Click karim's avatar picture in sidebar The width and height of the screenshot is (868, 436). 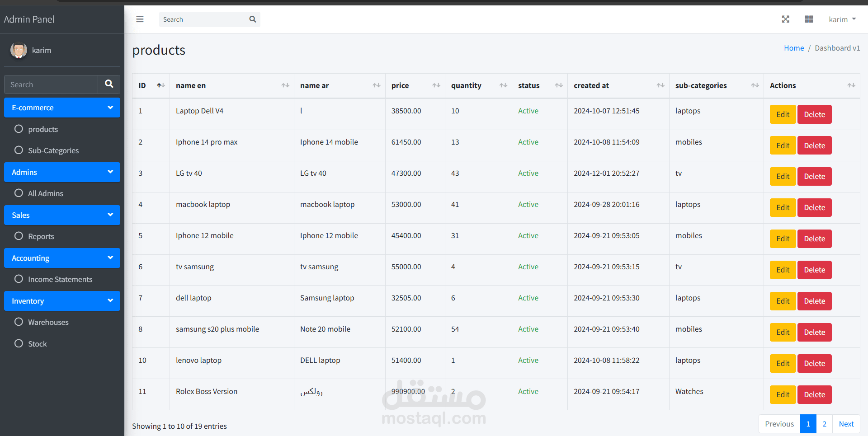(19, 50)
